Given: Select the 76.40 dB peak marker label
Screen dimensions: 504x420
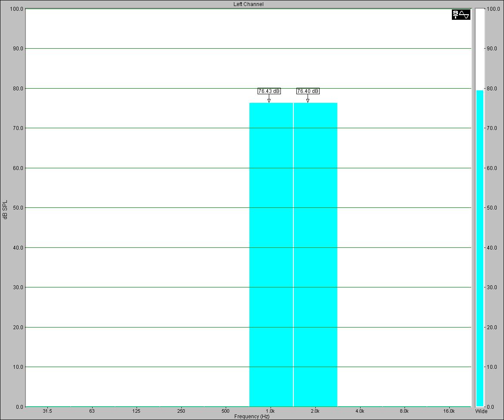Looking at the screenshot, I should pyautogui.click(x=308, y=91).
